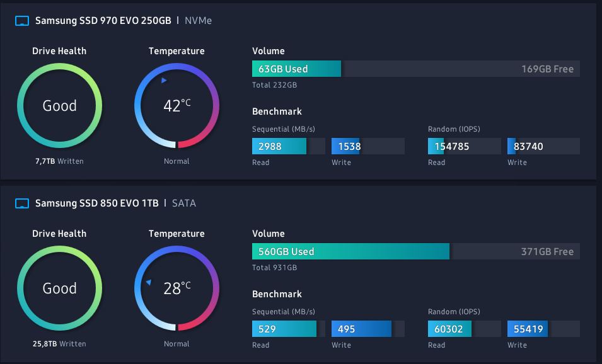Click the 560GB Used volume bar
The image size is (602, 364).
350,251
